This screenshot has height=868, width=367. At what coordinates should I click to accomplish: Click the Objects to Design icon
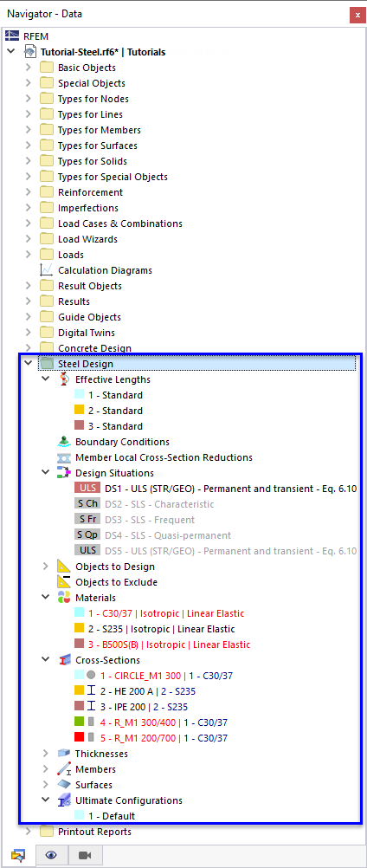point(65,567)
